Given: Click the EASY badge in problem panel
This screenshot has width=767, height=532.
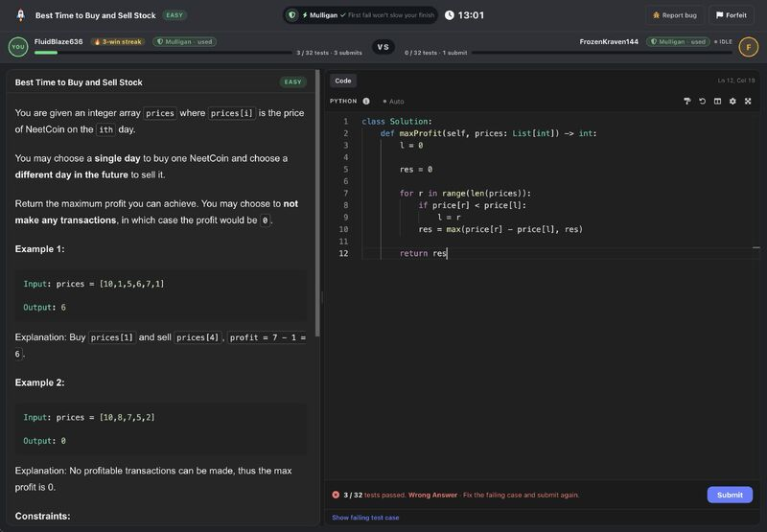Looking at the screenshot, I should 292,82.
